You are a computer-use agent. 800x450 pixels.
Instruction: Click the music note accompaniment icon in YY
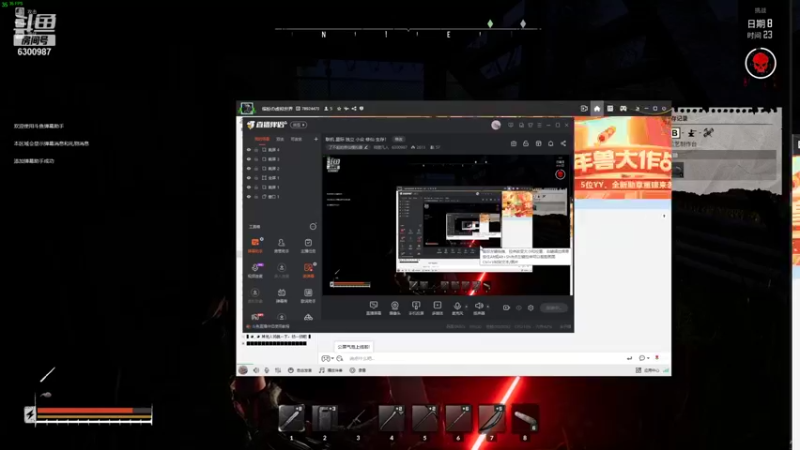pyautogui.click(x=321, y=370)
